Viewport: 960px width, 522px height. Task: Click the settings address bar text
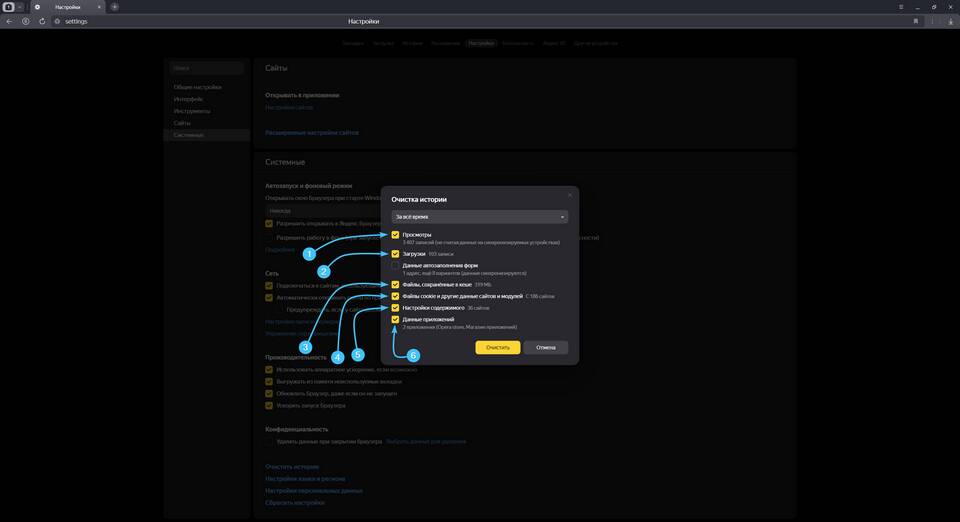click(x=77, y=21)
